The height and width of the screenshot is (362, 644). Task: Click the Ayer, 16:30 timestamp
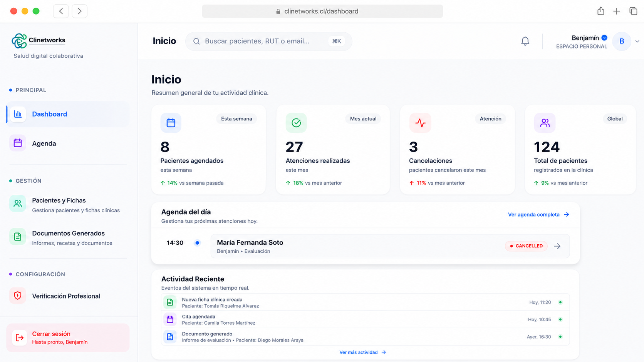click(539, 337)
